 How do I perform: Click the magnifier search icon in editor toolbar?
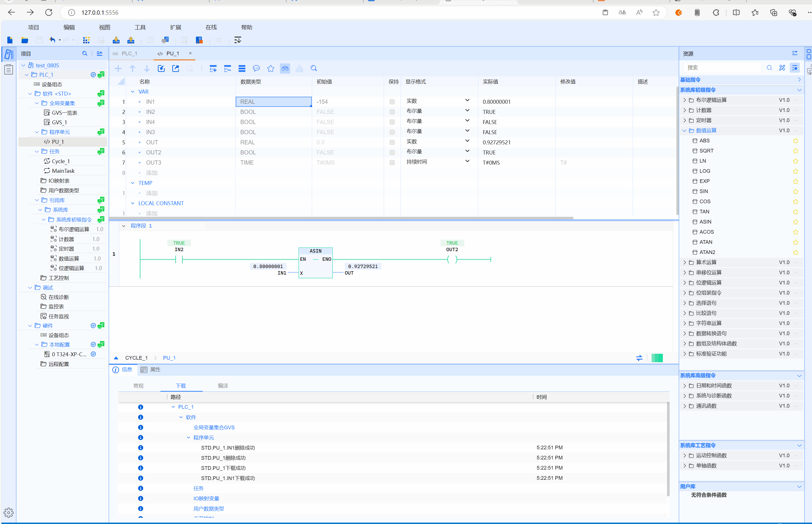tap(314, 68)
